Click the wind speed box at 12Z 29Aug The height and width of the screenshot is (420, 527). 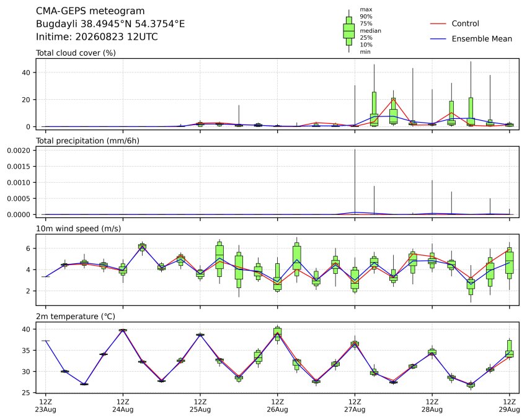510,263
